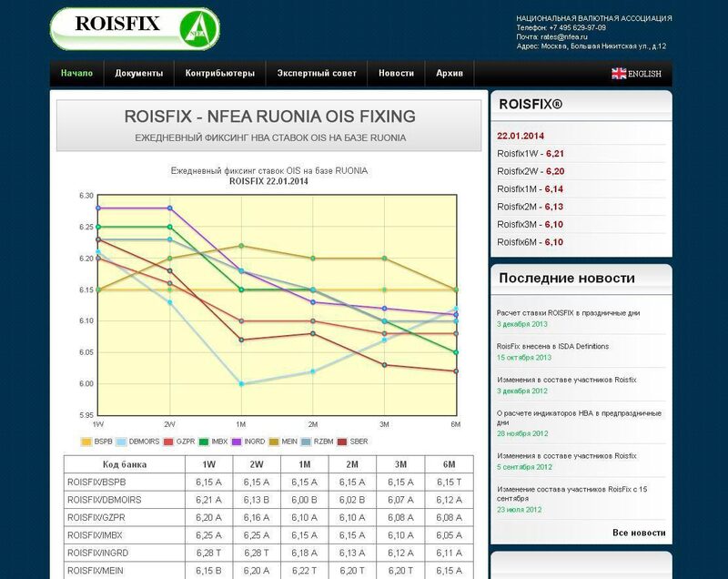The image size is (728, 579).
Task: Toggle IMBX series in chart legend
Action: (213, 442)
